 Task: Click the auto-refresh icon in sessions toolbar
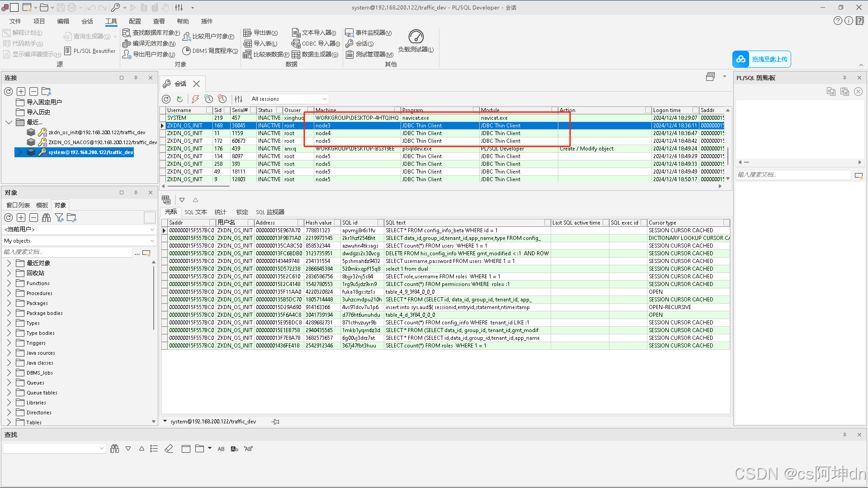[x=180, y=99]
